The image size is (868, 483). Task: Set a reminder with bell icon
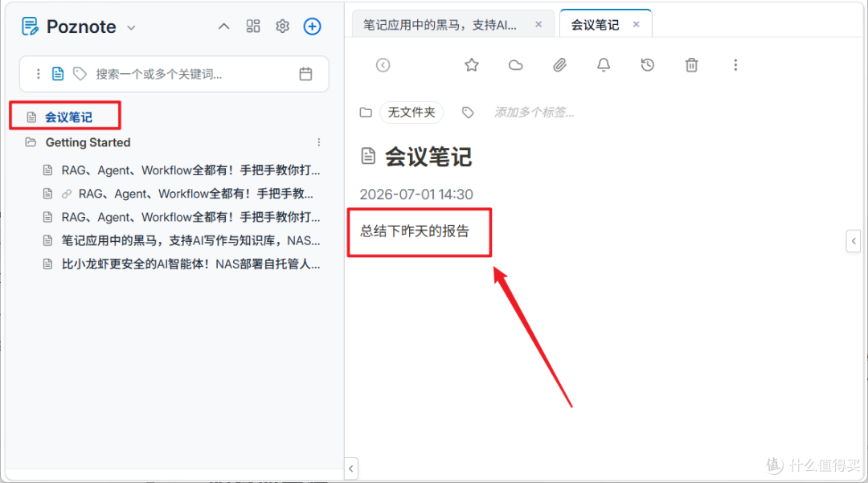point(604,65)
